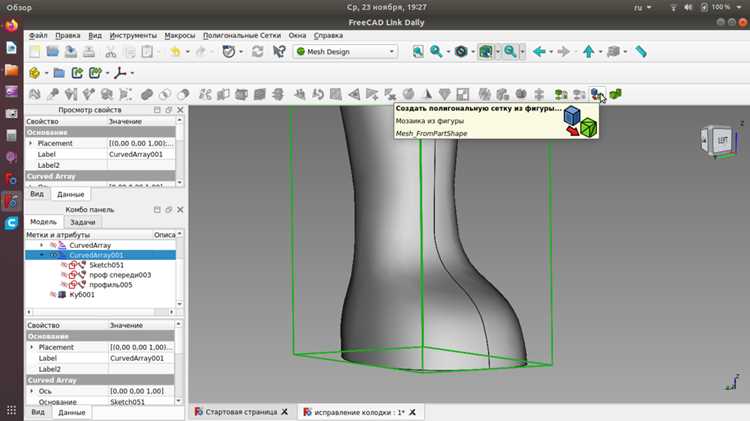Switch to the Задачи tab
Image resolution: width=750 pixels, height=421 pixels.
(83, 222)
